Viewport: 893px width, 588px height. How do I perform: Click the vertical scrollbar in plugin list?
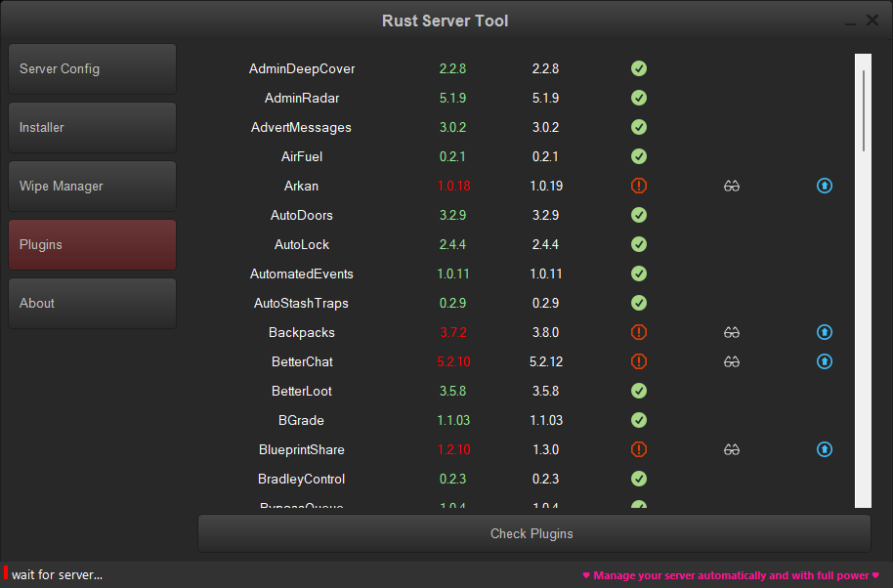tap(864, 109)
